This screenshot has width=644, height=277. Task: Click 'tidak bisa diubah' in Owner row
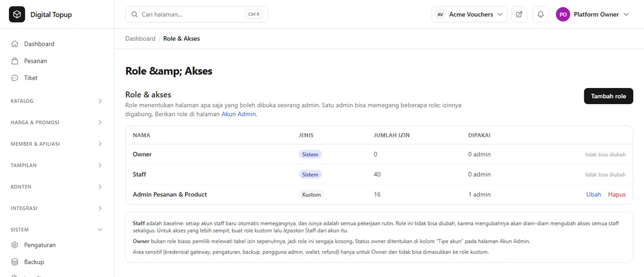pos(605,154)
